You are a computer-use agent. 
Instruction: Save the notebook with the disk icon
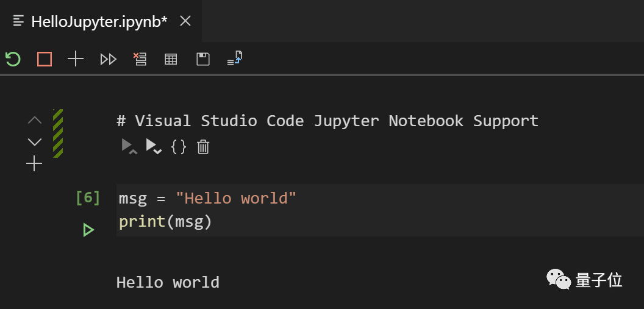tap(203, 59)
